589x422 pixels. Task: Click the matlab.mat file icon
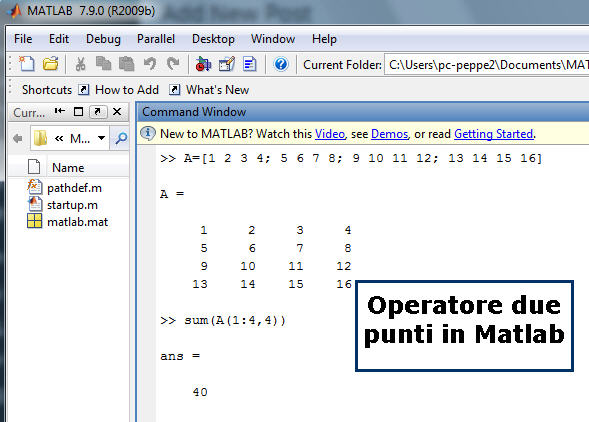click(x=34, y=221)
